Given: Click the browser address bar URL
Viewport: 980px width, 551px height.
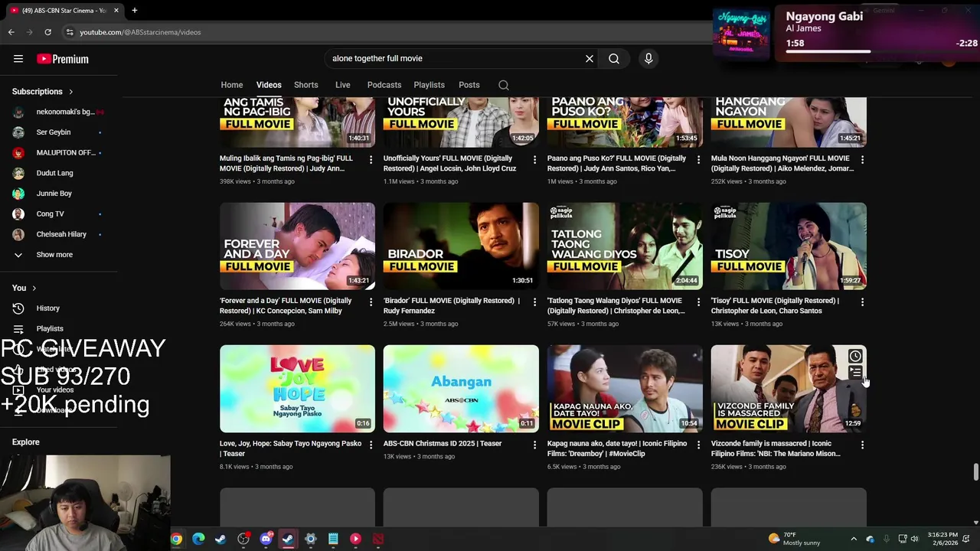Looking at the screenshot, I should [x=140, y=32].
